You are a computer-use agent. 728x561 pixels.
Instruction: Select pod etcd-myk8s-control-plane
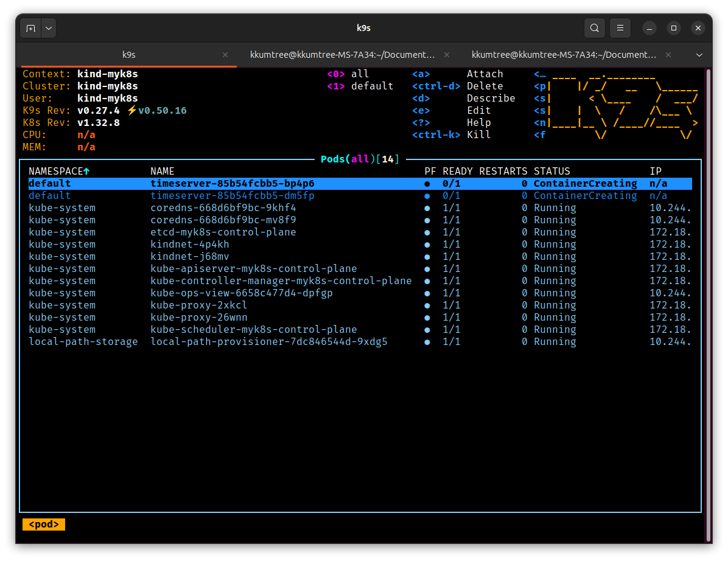(360, 232)
